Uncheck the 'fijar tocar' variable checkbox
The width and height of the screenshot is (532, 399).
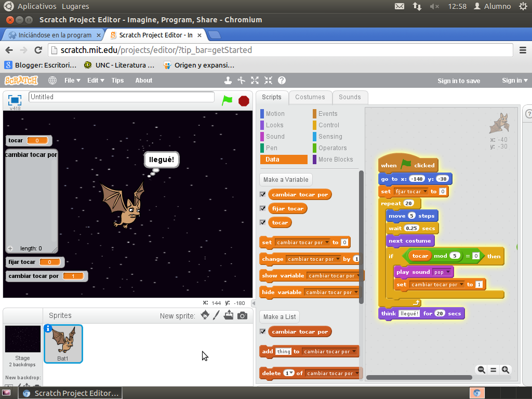coord(262,208)
